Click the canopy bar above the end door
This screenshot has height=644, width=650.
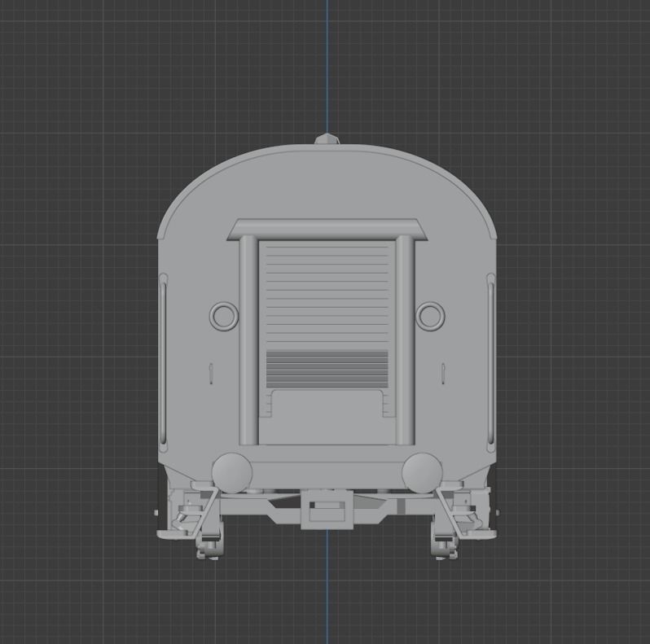(327, 230)
